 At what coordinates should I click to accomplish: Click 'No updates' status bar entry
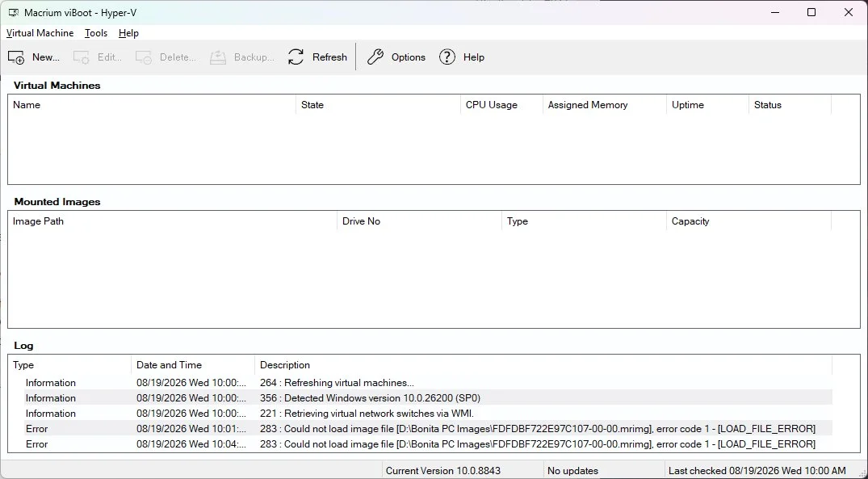click(x=573, y=471)
